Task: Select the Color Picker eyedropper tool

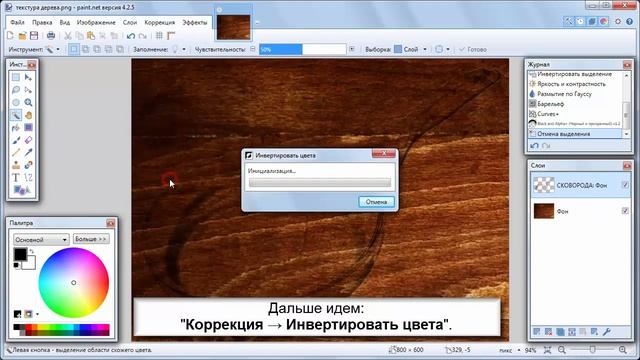Action: pos(28,153)
